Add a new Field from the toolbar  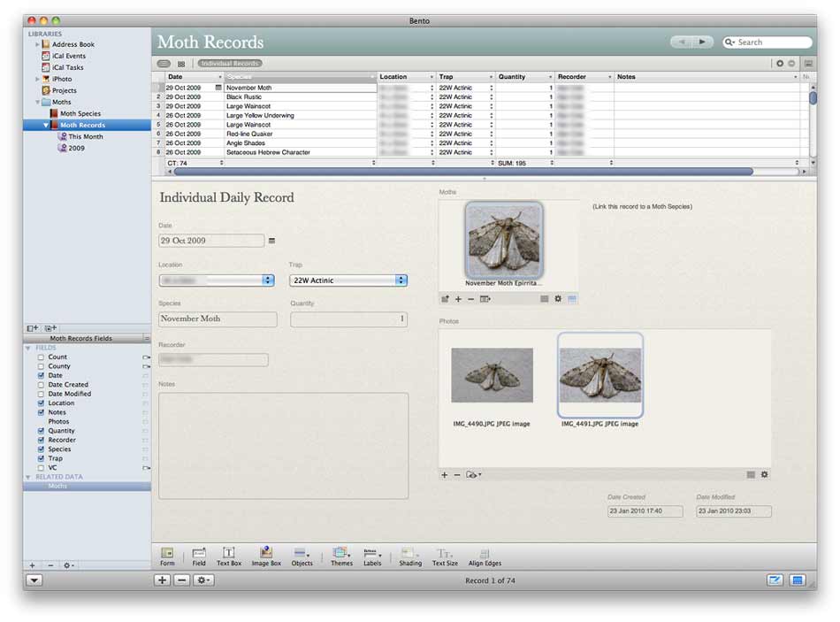(199, 556)
